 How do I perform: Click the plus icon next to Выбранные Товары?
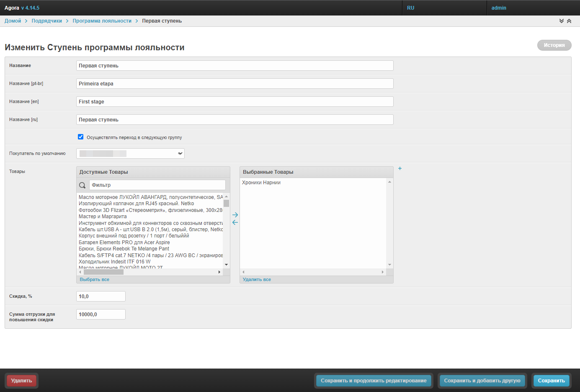(x=400, y=168)
